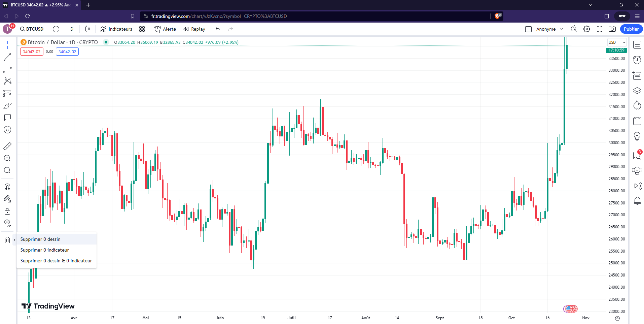Screen dimensions: 644x324
Task: Click the blue Publier button
Action: point(631,29)
